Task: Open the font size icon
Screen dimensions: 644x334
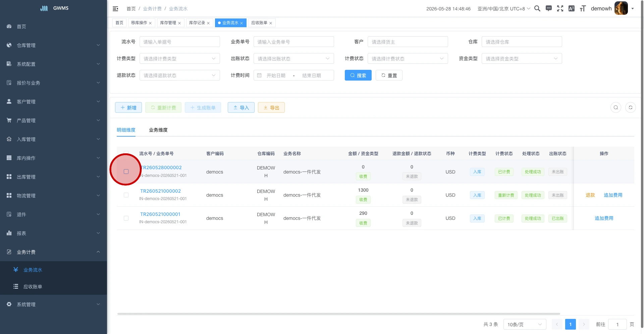Action: pyautogui.click(x=583, y=8)
